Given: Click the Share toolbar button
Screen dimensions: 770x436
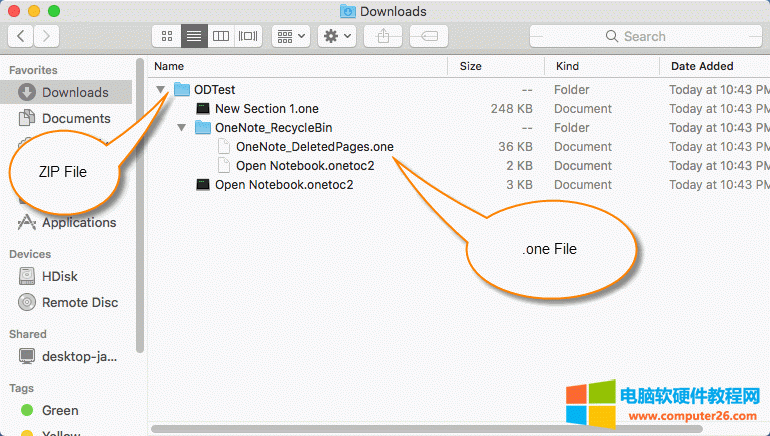Looking at the screenshot, I should click(384, 36).
